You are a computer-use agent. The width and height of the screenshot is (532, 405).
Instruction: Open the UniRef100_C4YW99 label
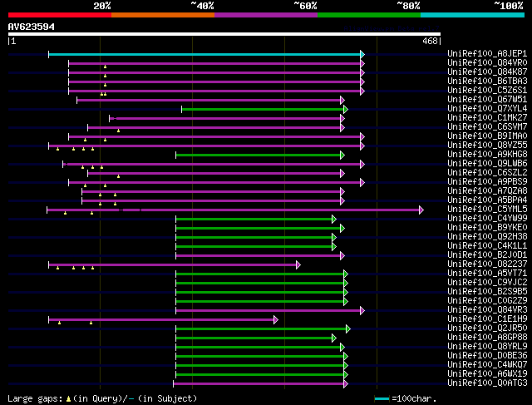pyautogui.click(x=487, y=219)
